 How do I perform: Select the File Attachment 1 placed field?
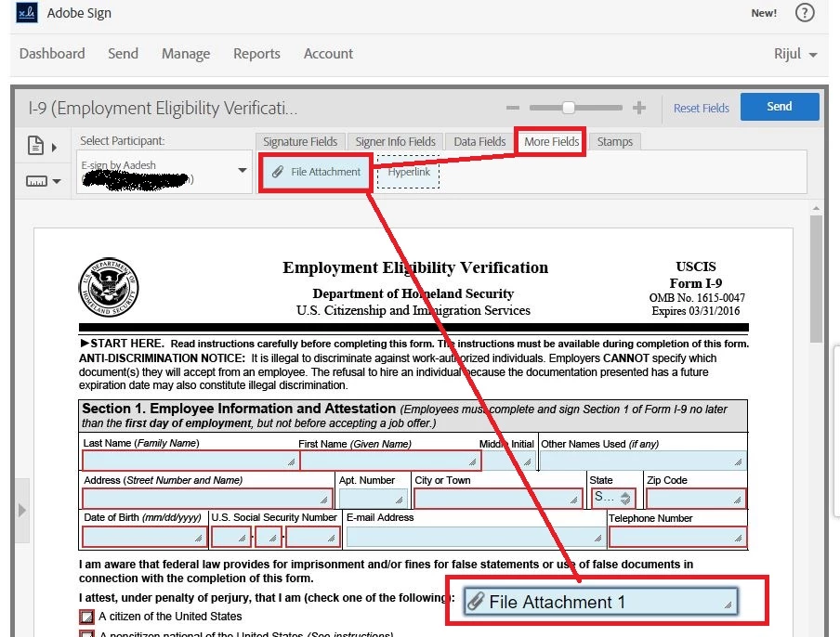pos(601,602)
